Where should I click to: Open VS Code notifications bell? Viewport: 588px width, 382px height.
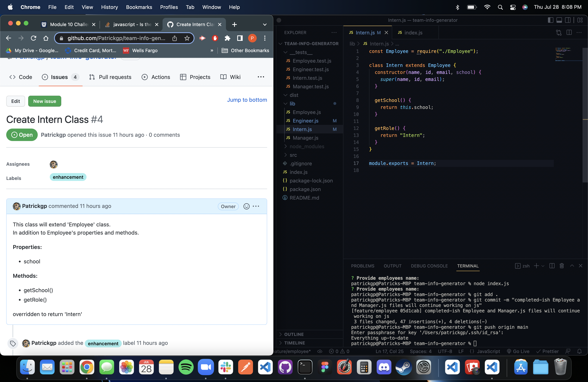pyautogui.click(x=579, y=351)
